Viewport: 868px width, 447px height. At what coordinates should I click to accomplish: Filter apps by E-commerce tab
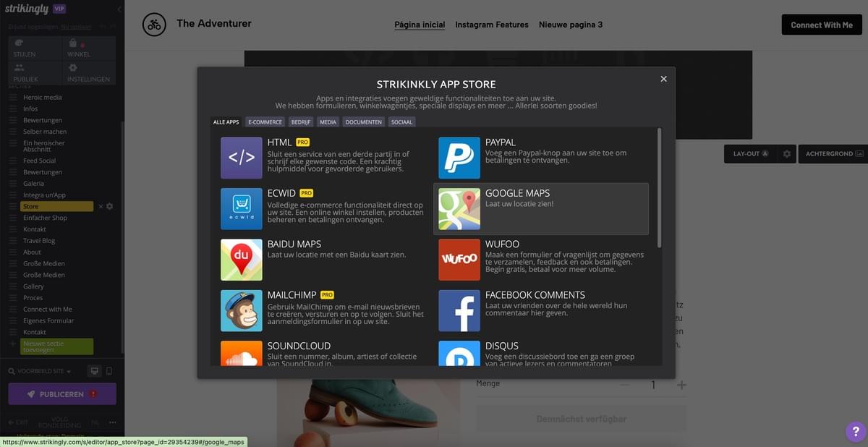click(x=265, y=122)
